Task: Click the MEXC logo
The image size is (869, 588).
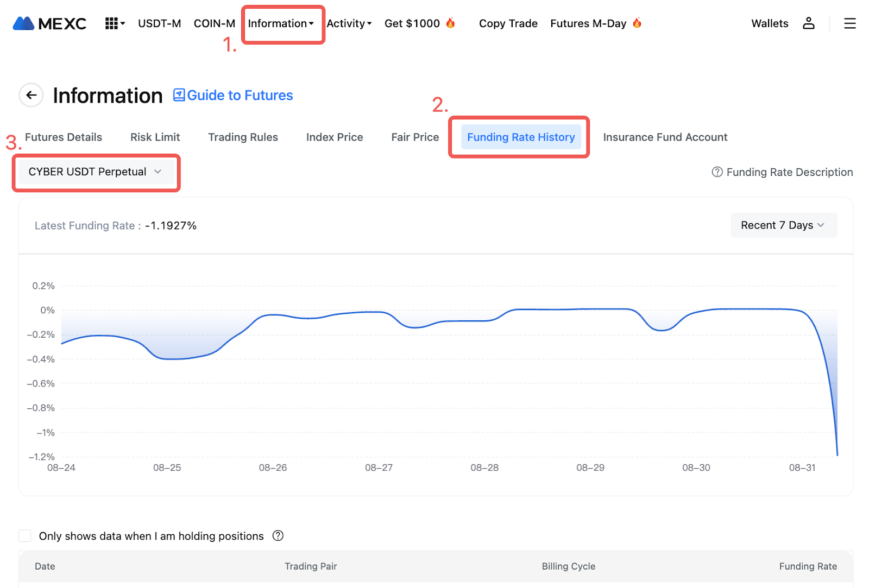Action: click(49, 23)
